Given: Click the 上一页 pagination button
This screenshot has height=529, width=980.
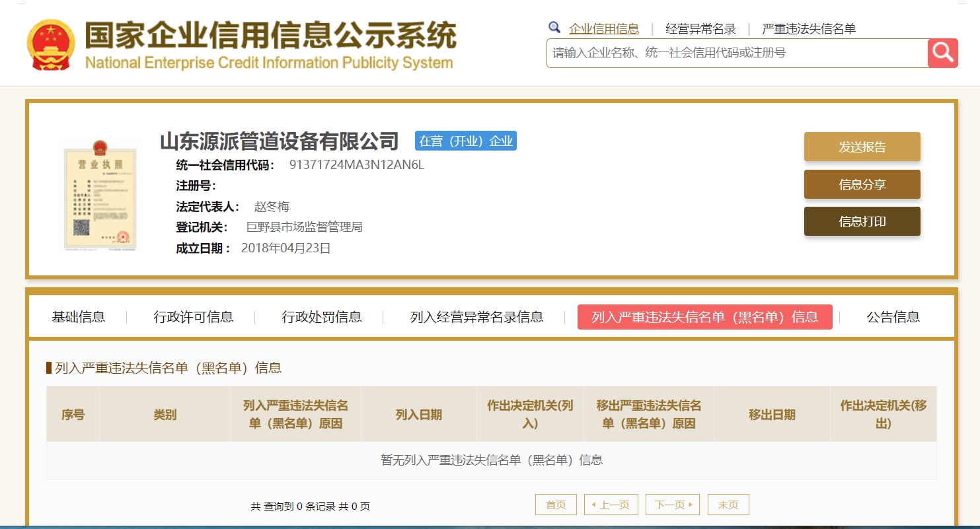Looking at the screenshot, I should [611, 505].
